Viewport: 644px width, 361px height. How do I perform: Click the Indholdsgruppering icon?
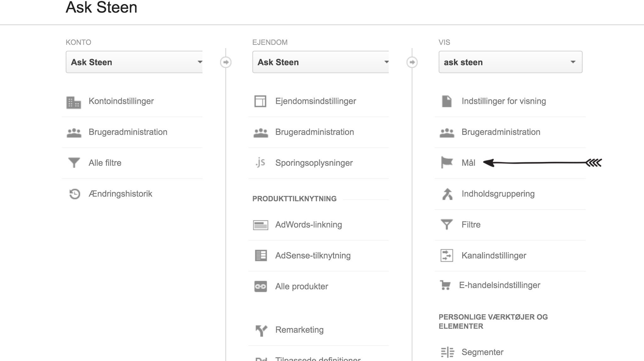point(447,194)
